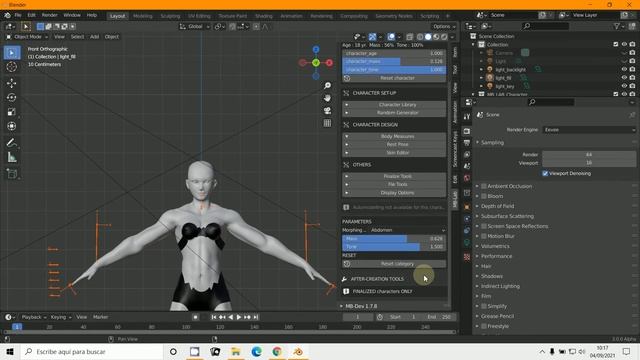Toggle Viewport Denoising checkbox
The image size is (640, 360).
pos(545,173)
